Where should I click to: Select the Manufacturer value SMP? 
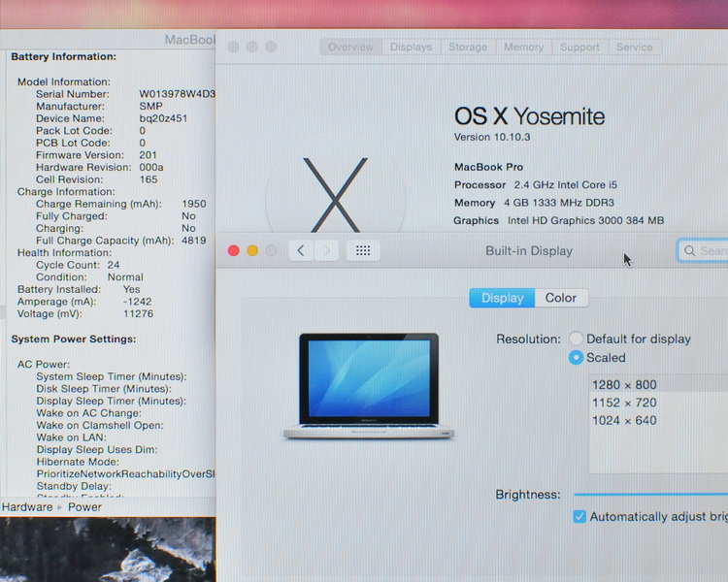[150, 107]
